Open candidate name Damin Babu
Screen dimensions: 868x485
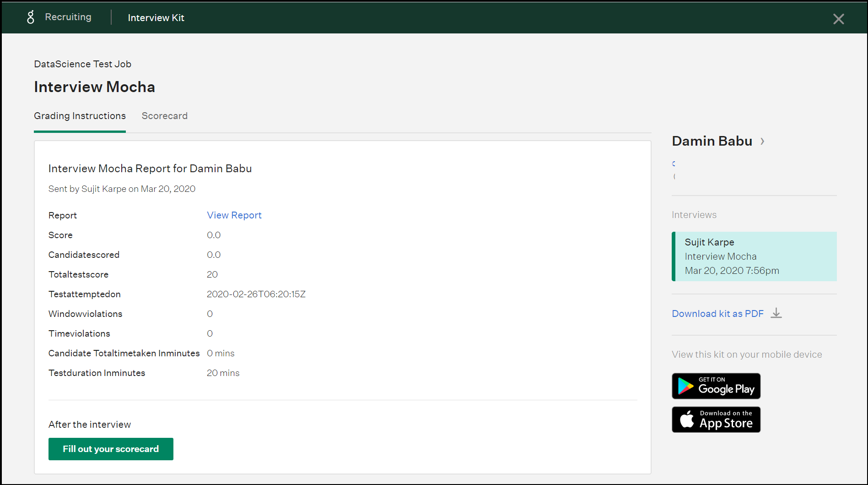(712, 141)
